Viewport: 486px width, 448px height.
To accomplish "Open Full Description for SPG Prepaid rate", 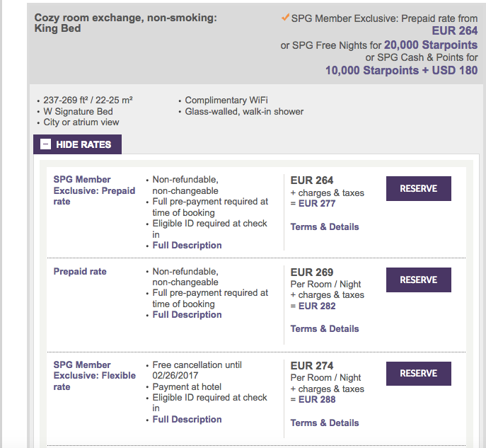I will [187, 246].
